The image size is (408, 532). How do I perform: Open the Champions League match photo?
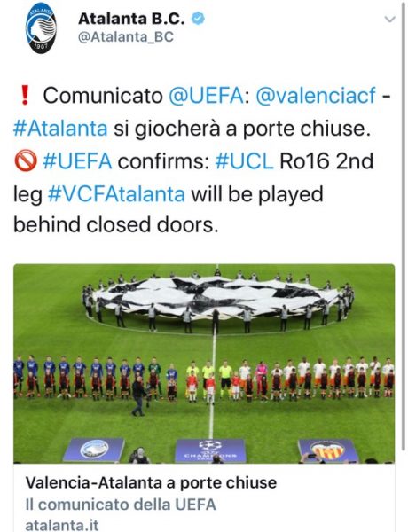click(x=204, y=364)
